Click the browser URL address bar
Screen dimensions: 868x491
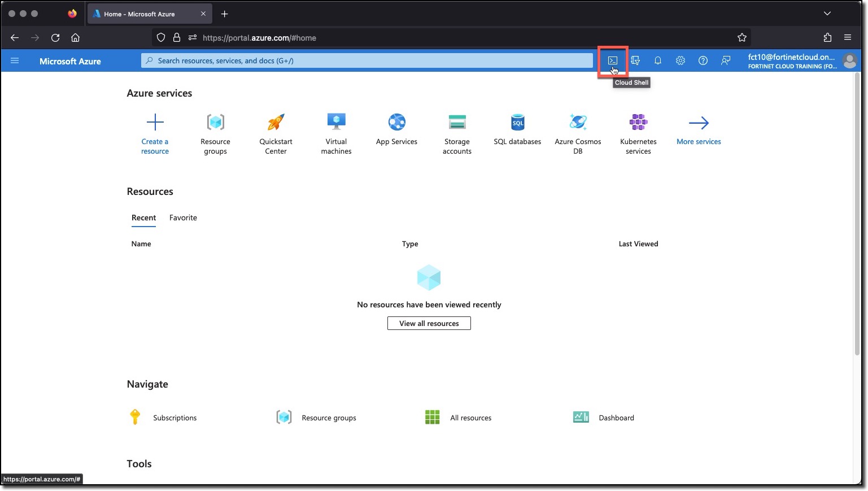pyautogui.click(x=452, y=38)
